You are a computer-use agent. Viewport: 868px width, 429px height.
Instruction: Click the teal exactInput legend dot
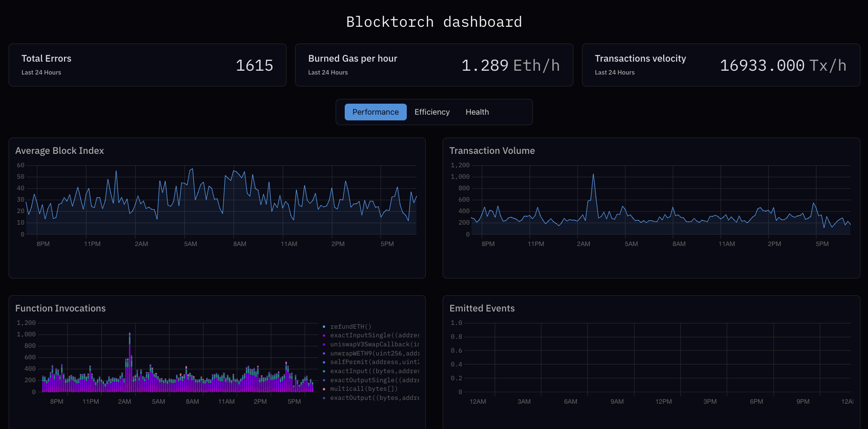324,371
